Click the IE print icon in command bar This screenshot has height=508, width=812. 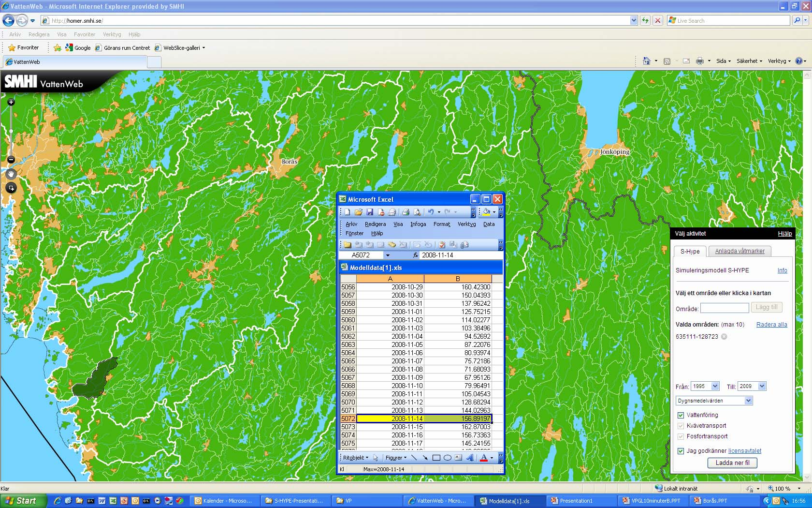(699, 61)
